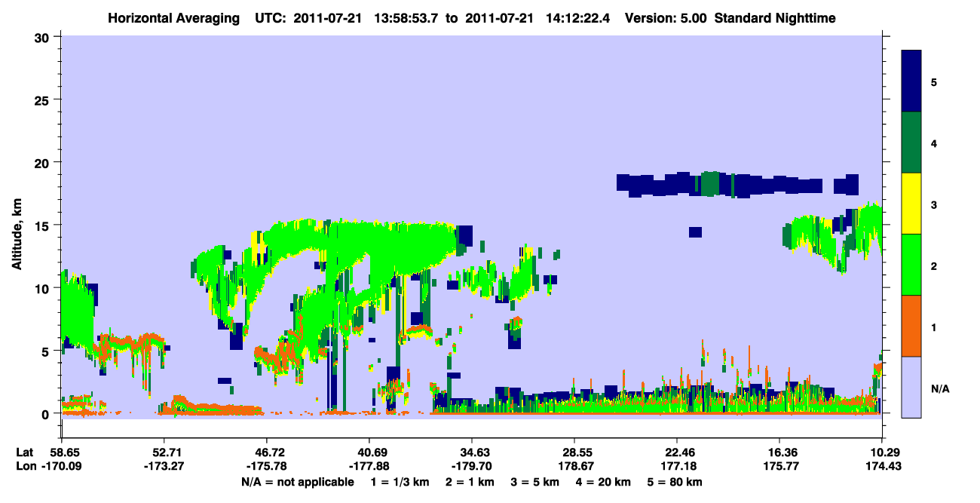This screenshot has width=980, height=503.
Task: Click the '4 = 20 km' legend entry
Action: coord(605,481)
